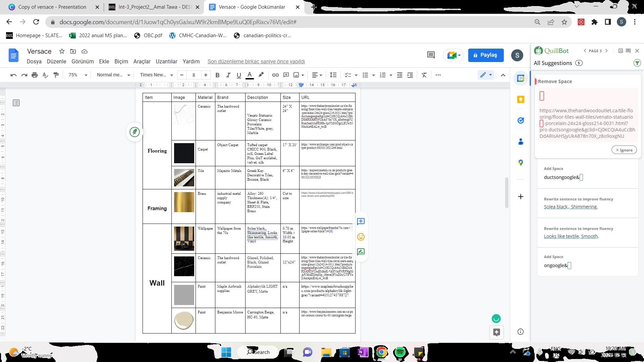Screen dimensions: 644x362
Task: Click the insert link icon
Action: tap(275, 75)
